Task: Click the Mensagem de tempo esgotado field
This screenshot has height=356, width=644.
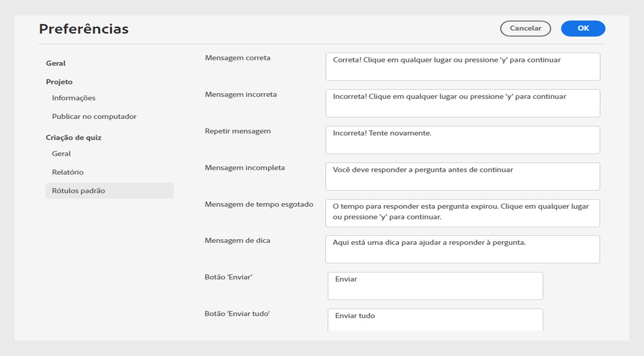Action: pyautogui.click(x=462, y=213)
